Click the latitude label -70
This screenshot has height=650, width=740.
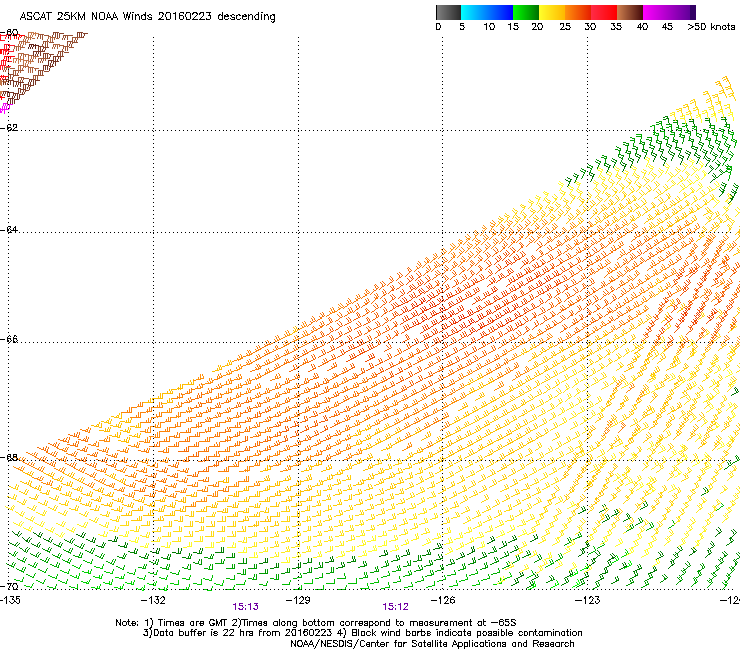click(x=9, y=587)
